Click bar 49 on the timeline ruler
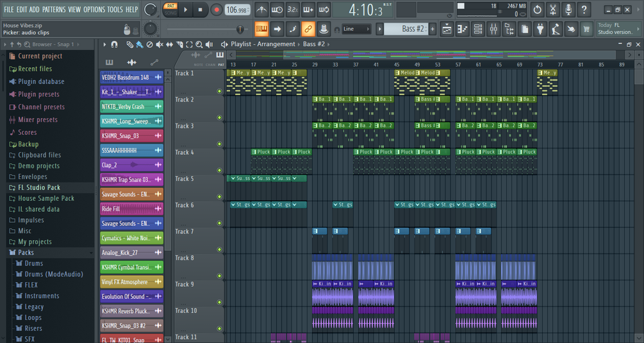Screen dimensions: 644x343 click(x=417, y=65)
